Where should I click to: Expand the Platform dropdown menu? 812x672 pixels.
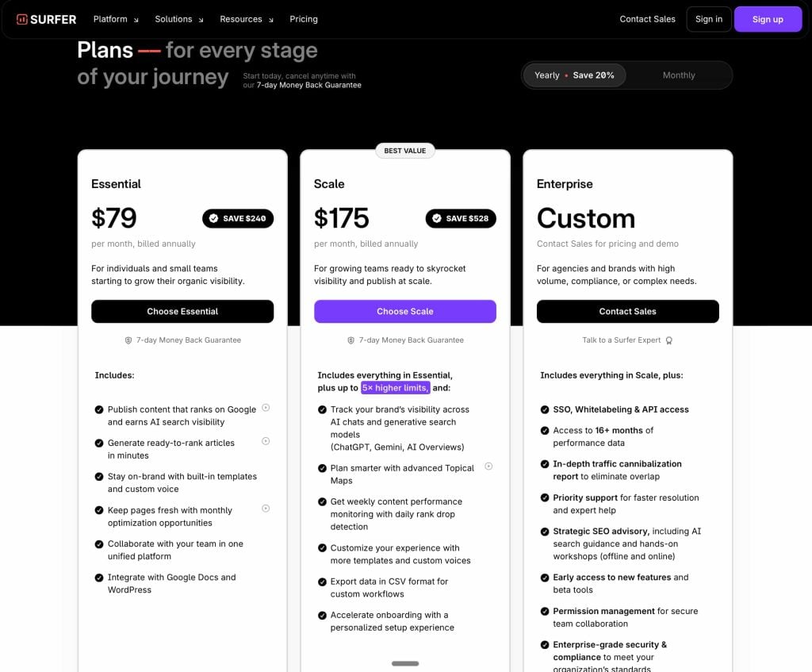tap(116, 19)
